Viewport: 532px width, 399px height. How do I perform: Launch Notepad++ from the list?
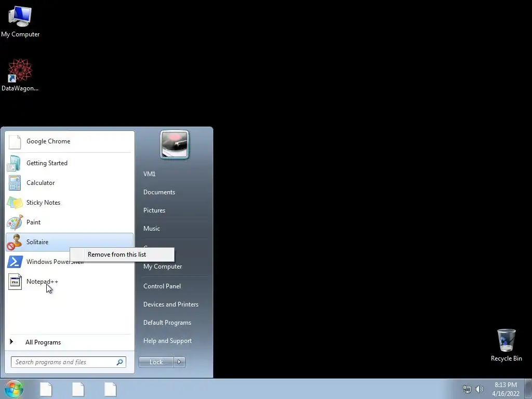(x=70, y=282)
